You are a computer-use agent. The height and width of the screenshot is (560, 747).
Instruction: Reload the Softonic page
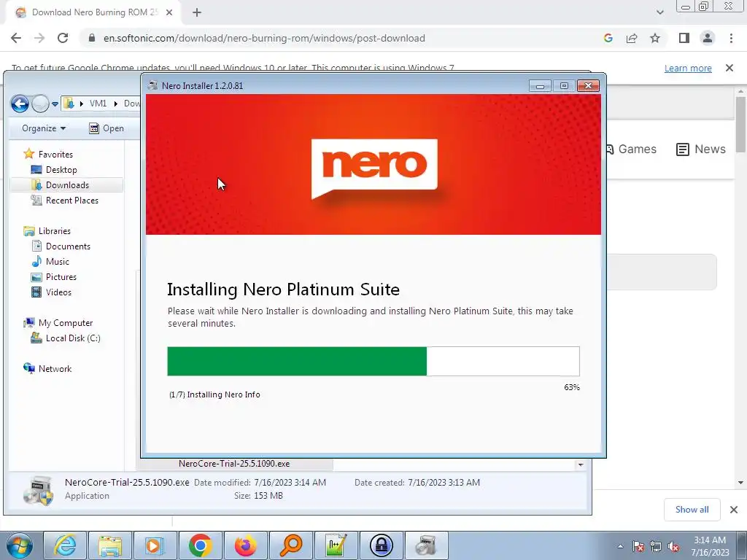(x=63, y=38)
